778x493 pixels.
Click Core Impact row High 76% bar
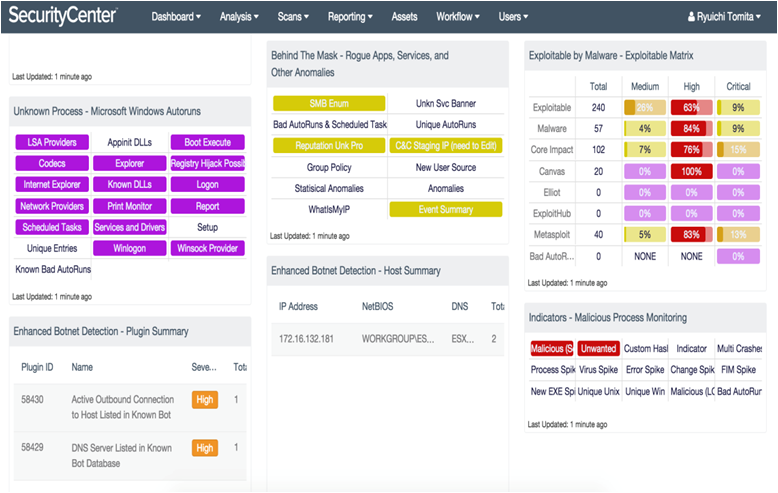coord(691,149)
